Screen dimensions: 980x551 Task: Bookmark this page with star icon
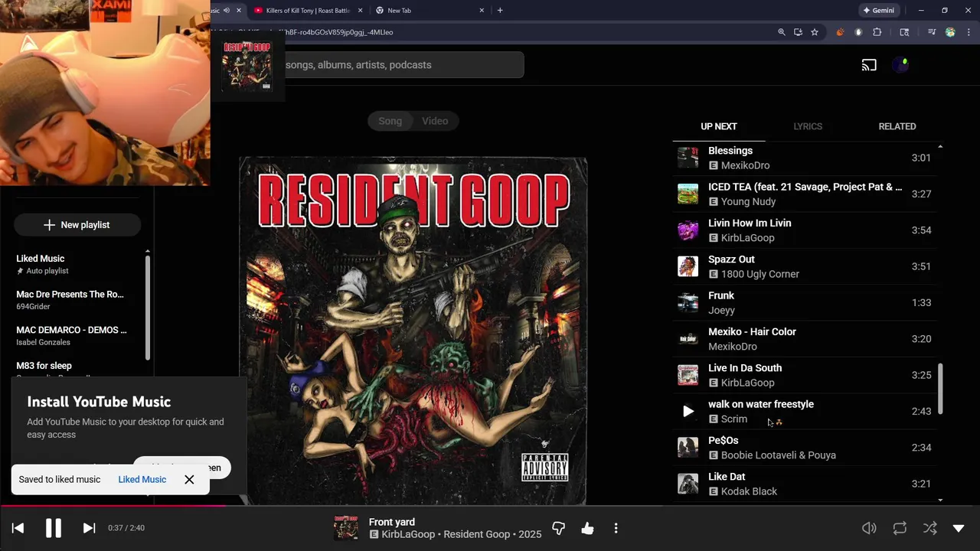point(815,32)
